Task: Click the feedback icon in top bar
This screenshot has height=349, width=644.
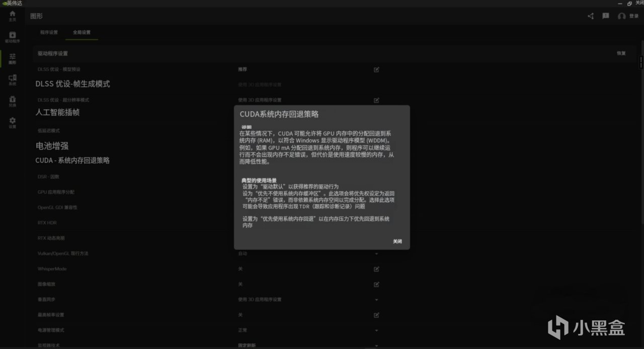Action: (x=606, y=16)
